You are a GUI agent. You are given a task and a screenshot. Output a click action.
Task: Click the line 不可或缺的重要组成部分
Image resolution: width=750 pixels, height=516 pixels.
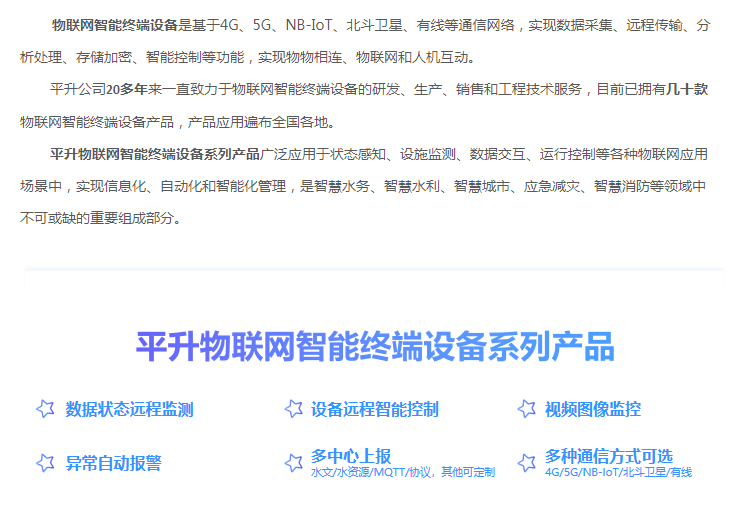pyautogui.click(x=100, y=218)
